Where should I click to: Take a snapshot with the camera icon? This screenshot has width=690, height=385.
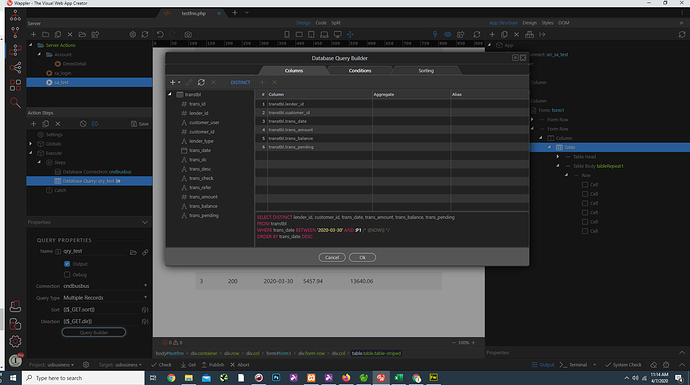tap(188, 34)
